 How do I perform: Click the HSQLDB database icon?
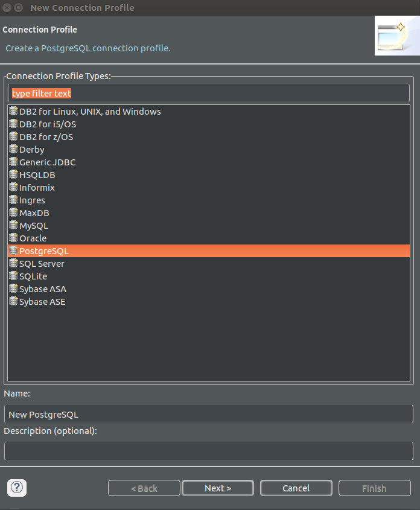(x=13, y=174)
